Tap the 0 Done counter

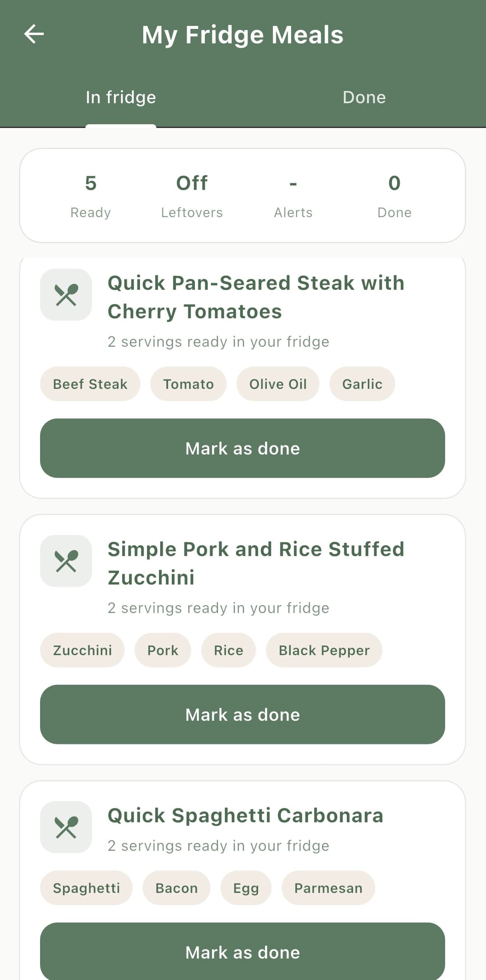[394, 195]
